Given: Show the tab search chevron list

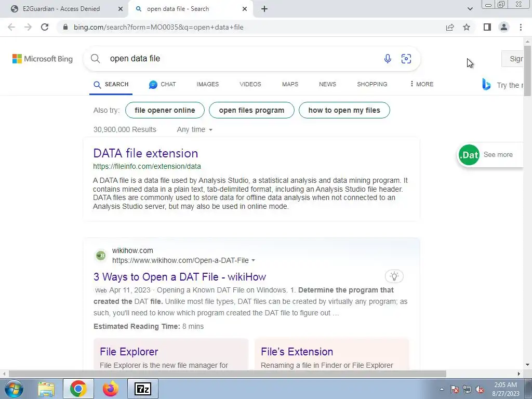Looking at the screenshot, I should click(470, 9).
